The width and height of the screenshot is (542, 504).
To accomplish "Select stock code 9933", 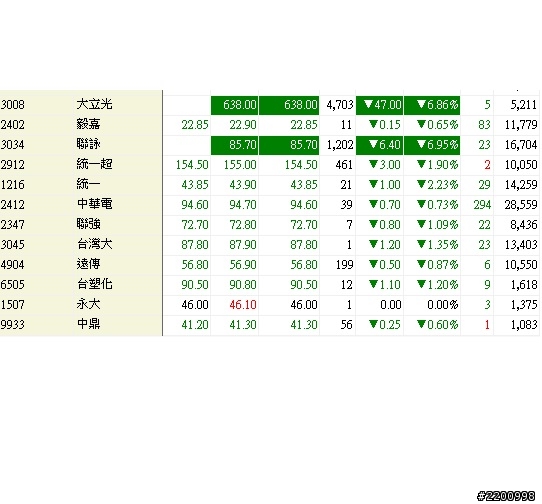I will (12, 325).
